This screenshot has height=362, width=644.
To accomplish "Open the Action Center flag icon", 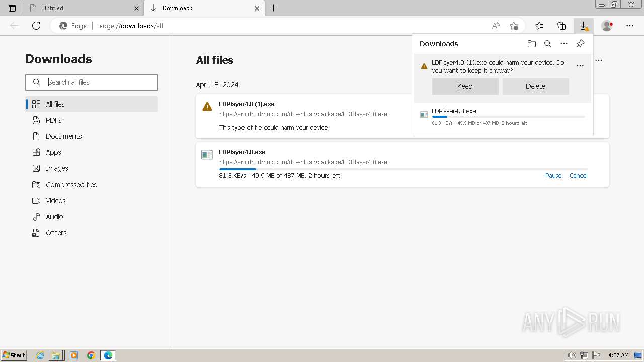I will [597, 355].
